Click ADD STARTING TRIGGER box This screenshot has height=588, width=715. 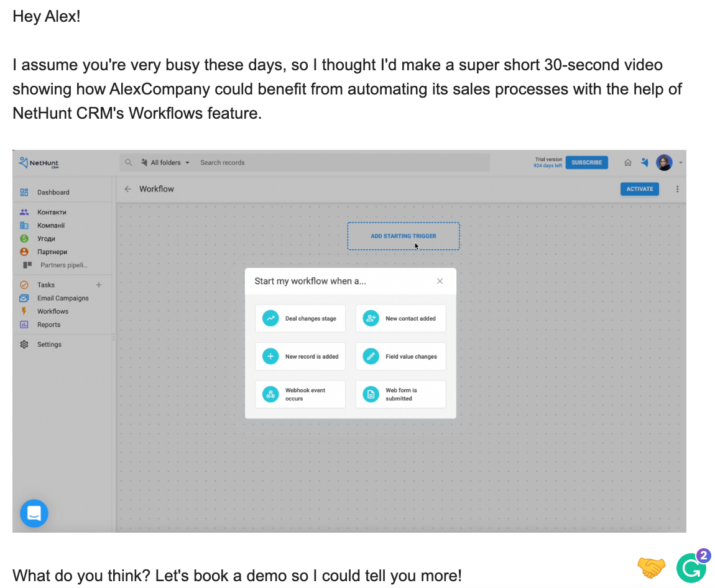403,236
